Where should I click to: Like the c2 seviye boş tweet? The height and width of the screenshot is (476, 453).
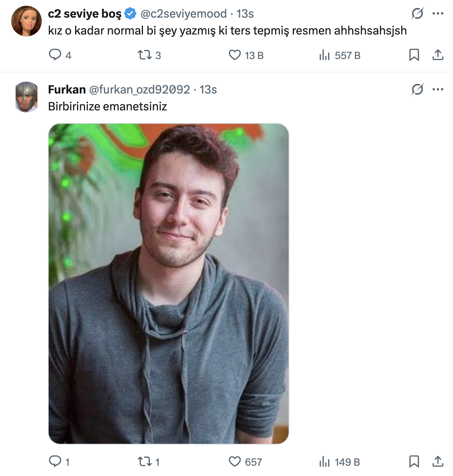click(235, 55)
